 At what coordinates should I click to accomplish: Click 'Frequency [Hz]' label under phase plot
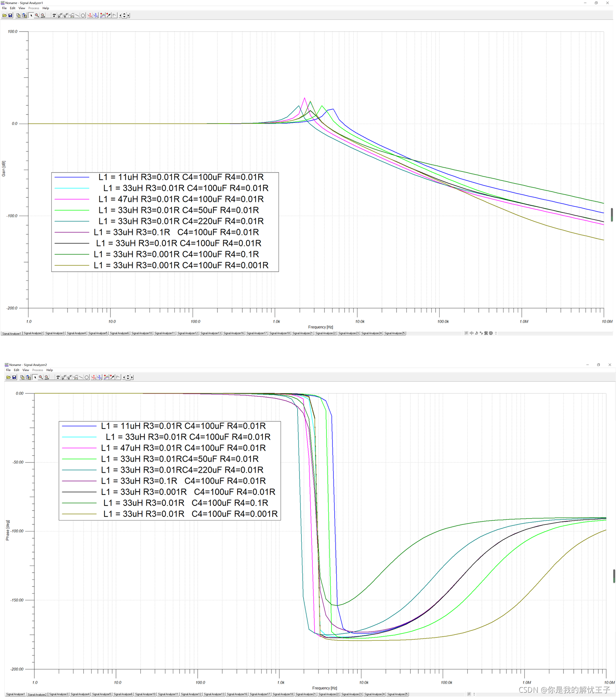tap(324, 688)
